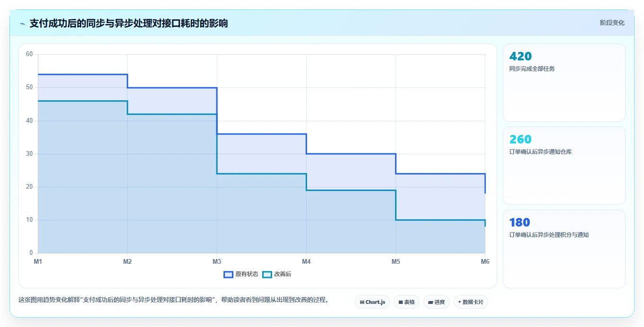Screen dimensions: 644x327
Task: Click the 60 y-axis value
Action: point(29,54)
